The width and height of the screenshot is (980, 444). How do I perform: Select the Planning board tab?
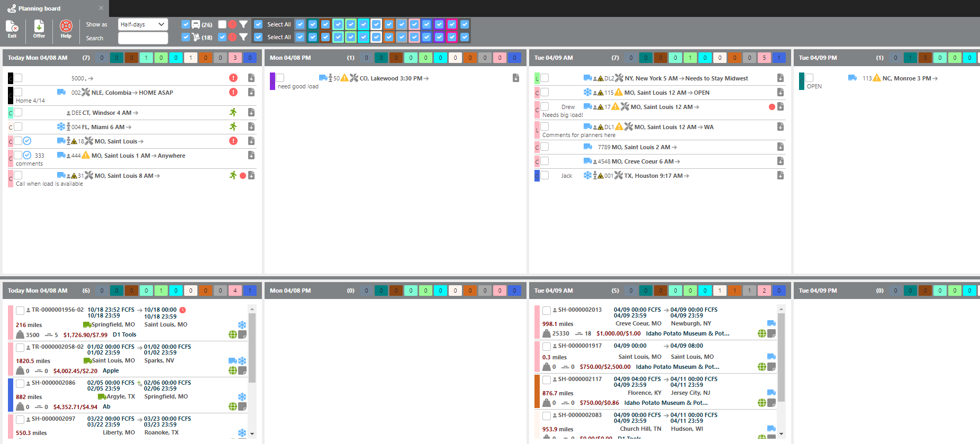pos(39,8)
